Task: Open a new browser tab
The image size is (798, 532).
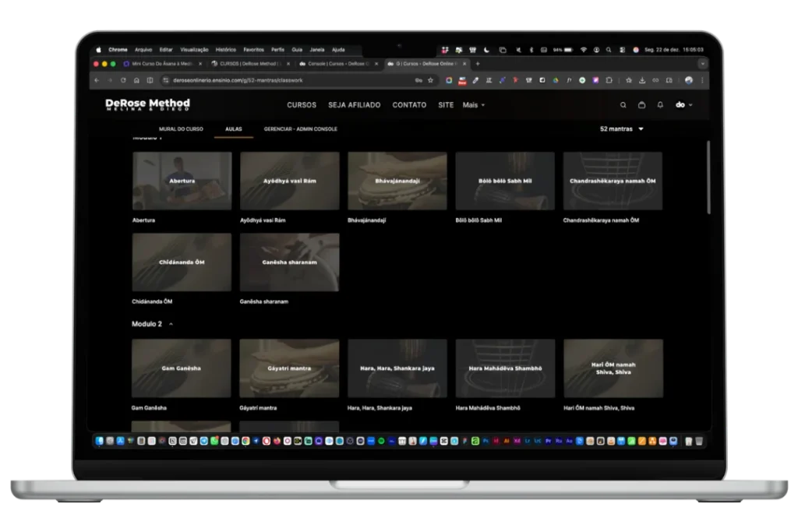Action: click(478, 64)
